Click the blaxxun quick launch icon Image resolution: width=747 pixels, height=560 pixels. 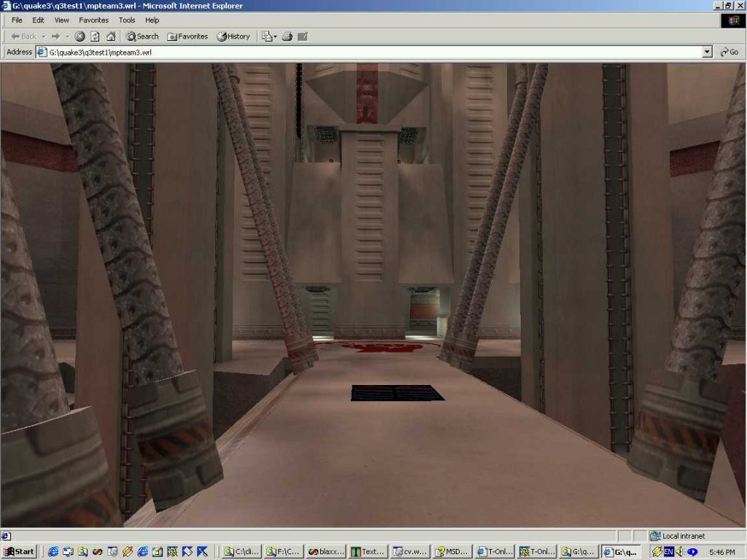pos(97,551)
